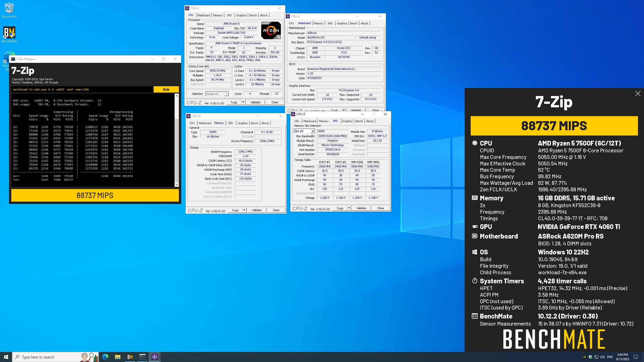Open Microsoft Edge from the taskbar

tap(105, 357)
